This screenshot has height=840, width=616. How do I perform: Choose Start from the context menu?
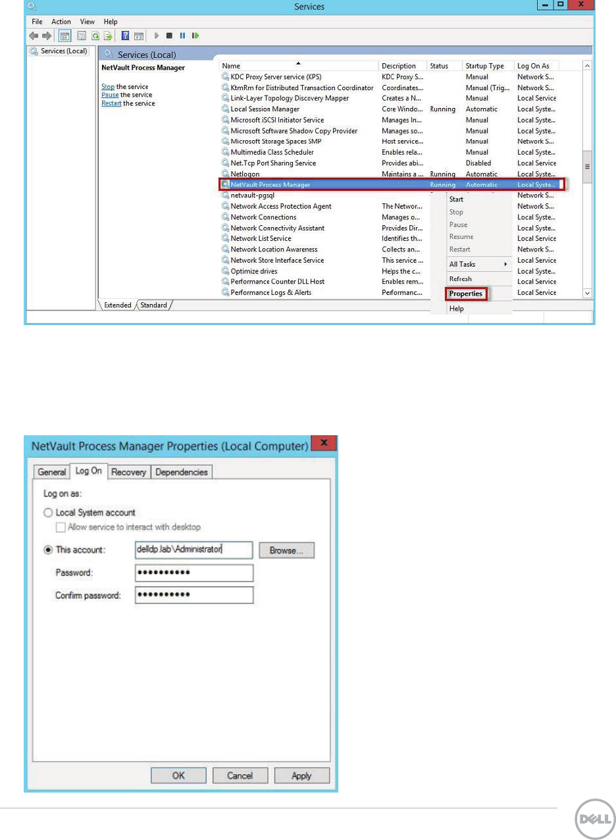[456, 199]
